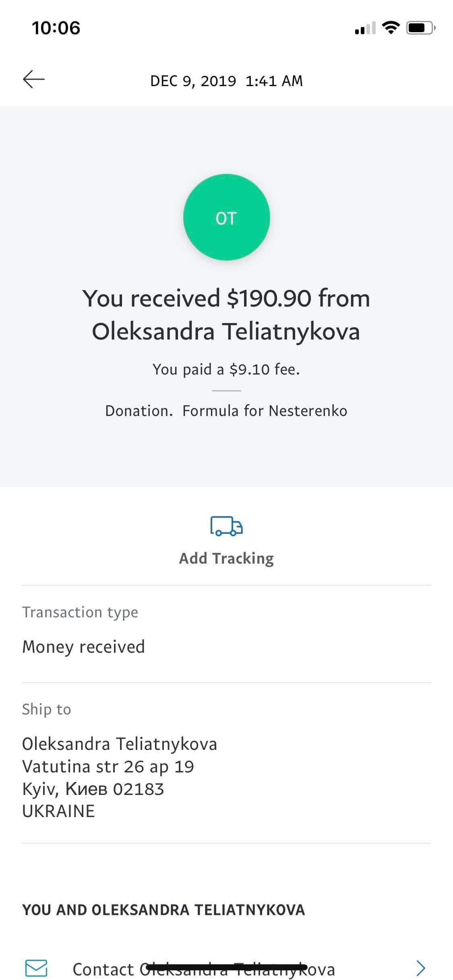
Task: Click the cellular signal bars icon
Action: coord(365,28)
